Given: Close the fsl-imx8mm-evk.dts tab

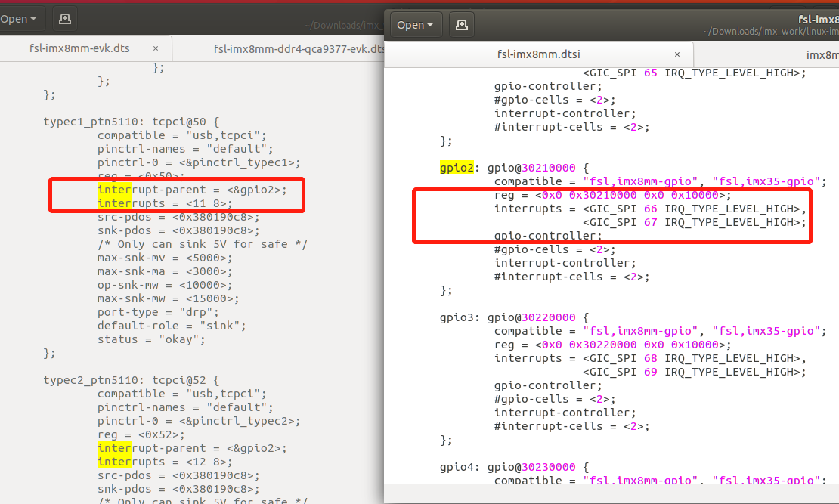Looking at the screenshot, I should point(156,48).
